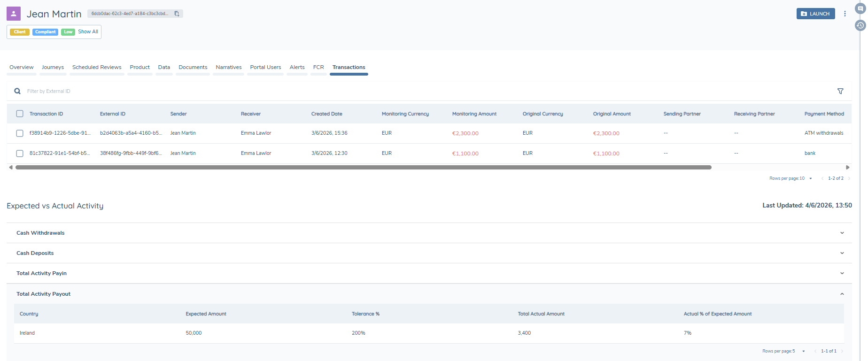This screenshot has width=868, height=361.
Task: Copy the entity ID with copy icon
Action: click(177, 14)
